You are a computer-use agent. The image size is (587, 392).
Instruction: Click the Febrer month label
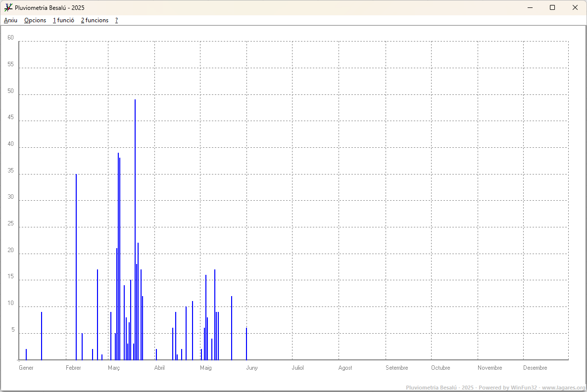click(73, 368)
